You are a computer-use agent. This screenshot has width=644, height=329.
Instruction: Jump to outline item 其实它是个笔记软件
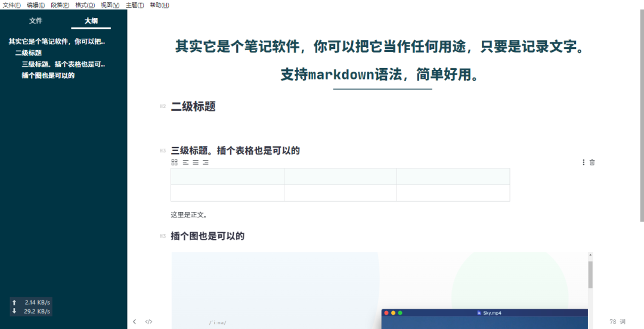[x=57, y=42]
